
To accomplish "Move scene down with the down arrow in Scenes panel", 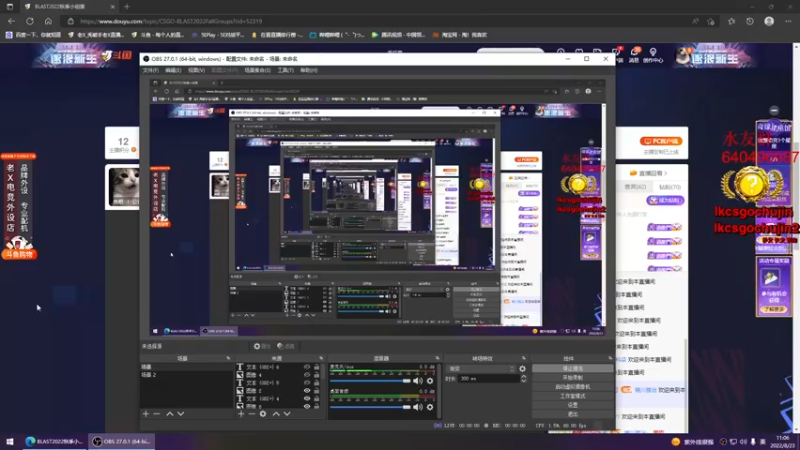I will click(181, 414).
